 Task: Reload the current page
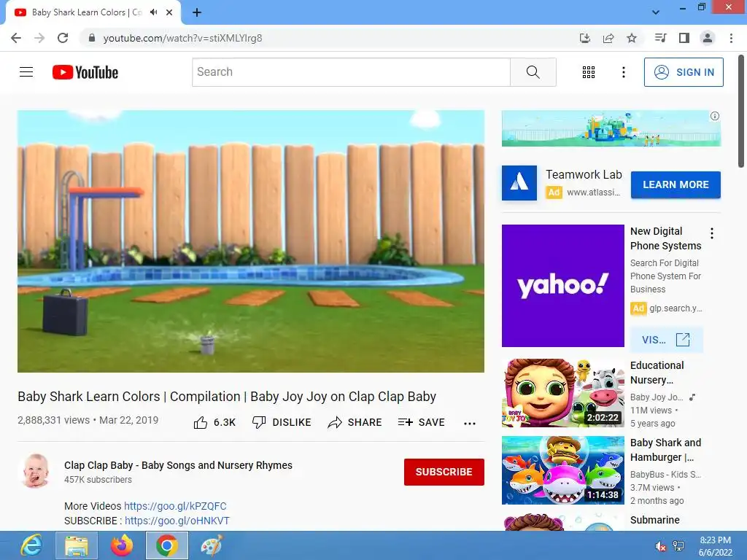pos(63,38)
